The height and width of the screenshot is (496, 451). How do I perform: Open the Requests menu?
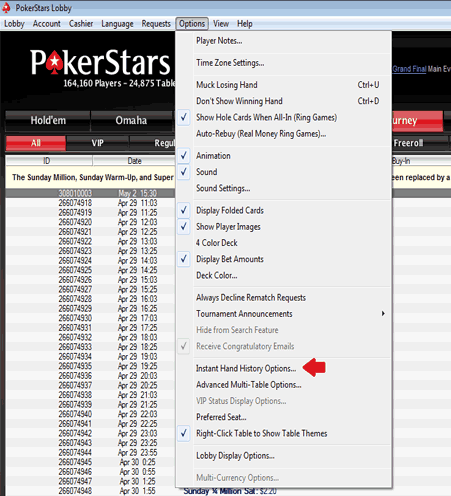click(x=156, y=24)
